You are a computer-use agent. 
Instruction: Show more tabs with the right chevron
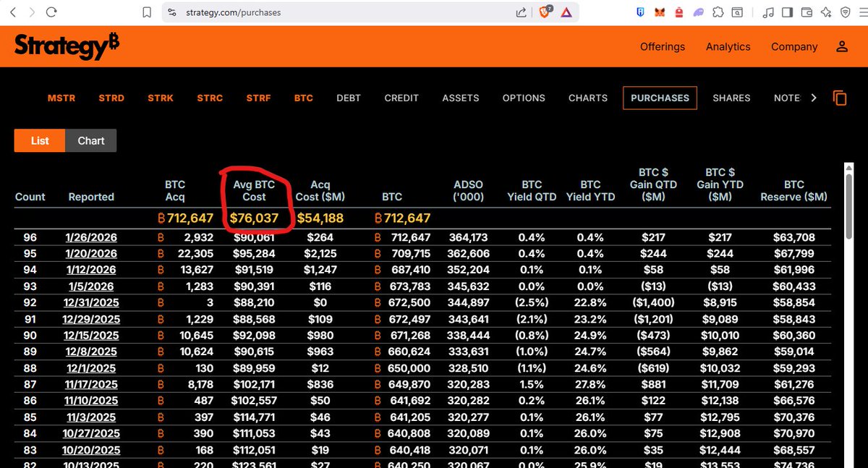coord(814,98)
